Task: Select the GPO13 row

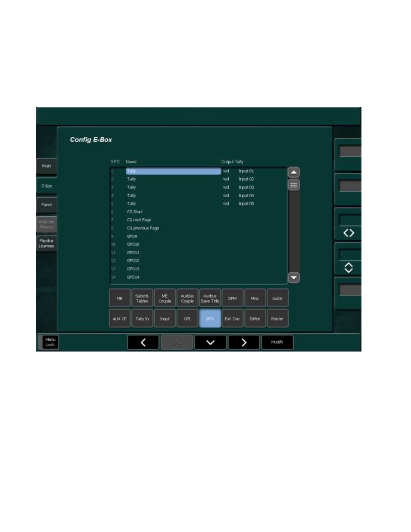Action: [199, 269]
